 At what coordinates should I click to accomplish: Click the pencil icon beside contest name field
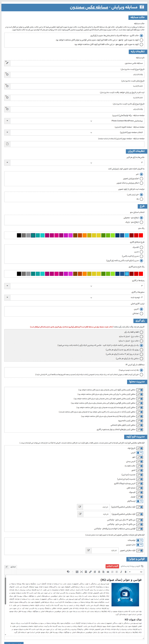point(7,63)
